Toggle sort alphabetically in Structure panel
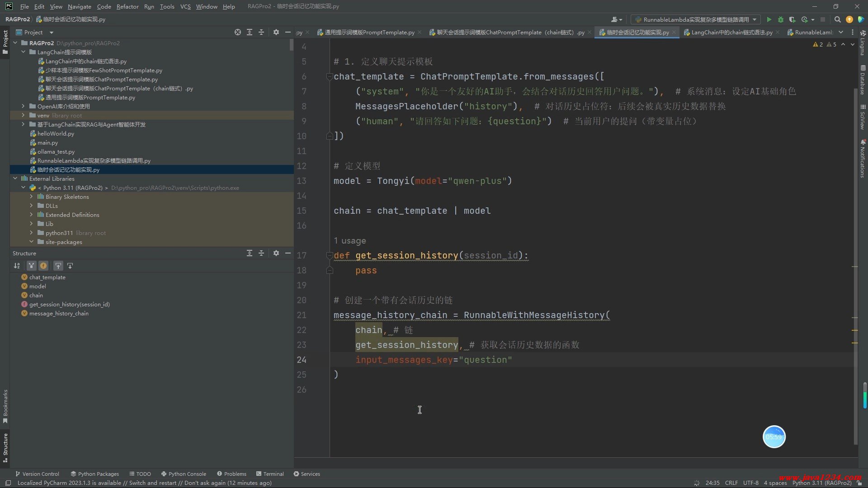This screenshot has height=488, width=868. [x=17, y=266]
